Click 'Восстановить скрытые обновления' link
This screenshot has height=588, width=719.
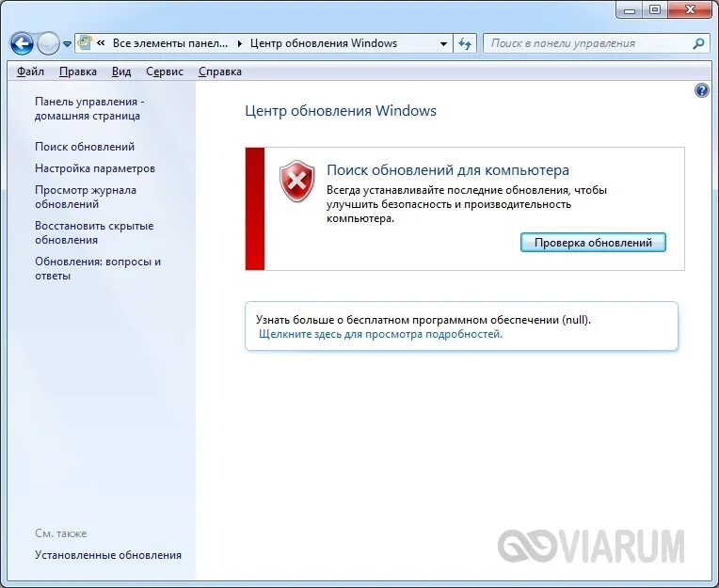(x=94, y=232)
